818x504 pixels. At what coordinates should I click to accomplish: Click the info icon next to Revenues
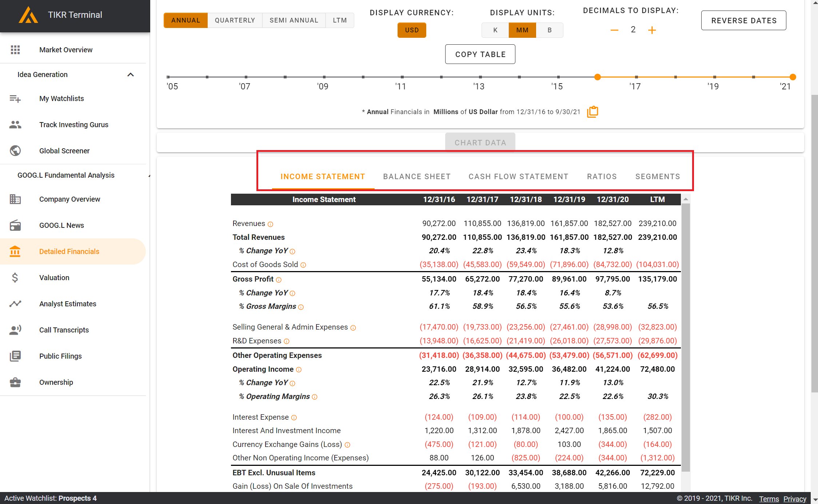point(270,224)
